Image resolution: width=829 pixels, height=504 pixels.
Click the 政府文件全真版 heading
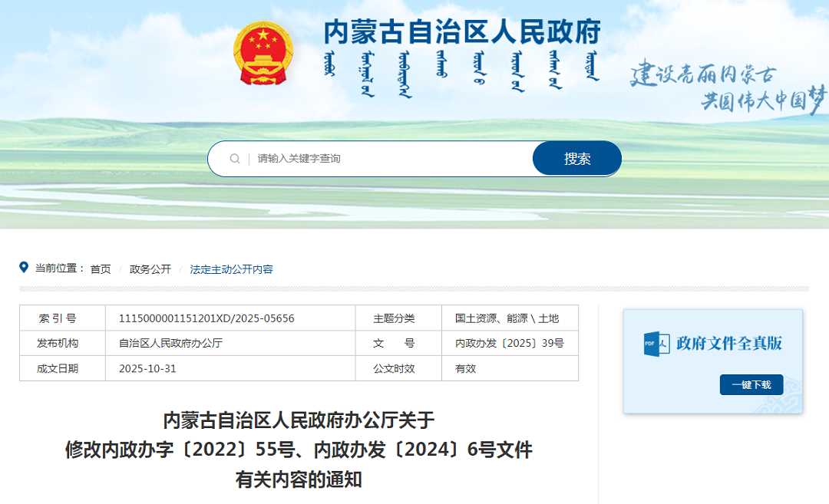coord(729,343)
